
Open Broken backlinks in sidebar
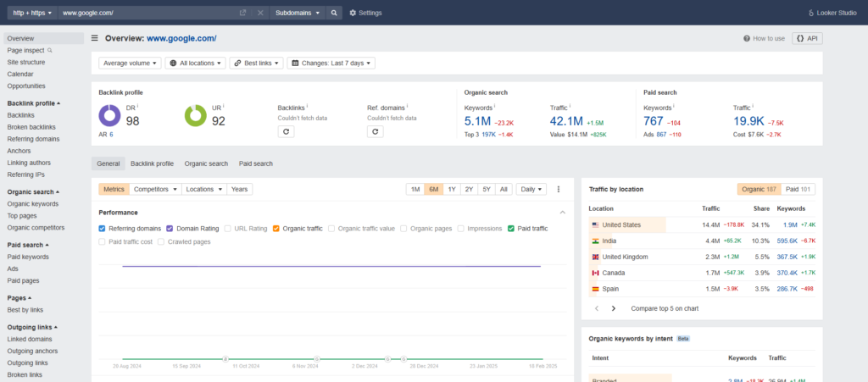[31, 127]
